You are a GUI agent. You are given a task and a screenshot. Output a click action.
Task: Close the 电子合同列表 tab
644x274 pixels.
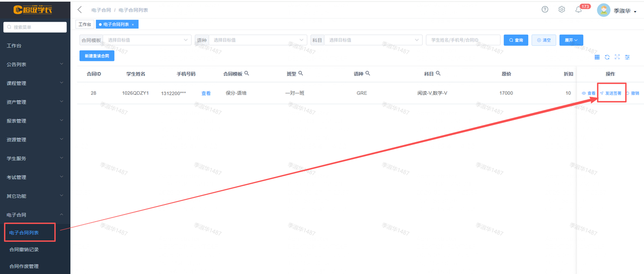pyautogui.click(x=133, y=25)
